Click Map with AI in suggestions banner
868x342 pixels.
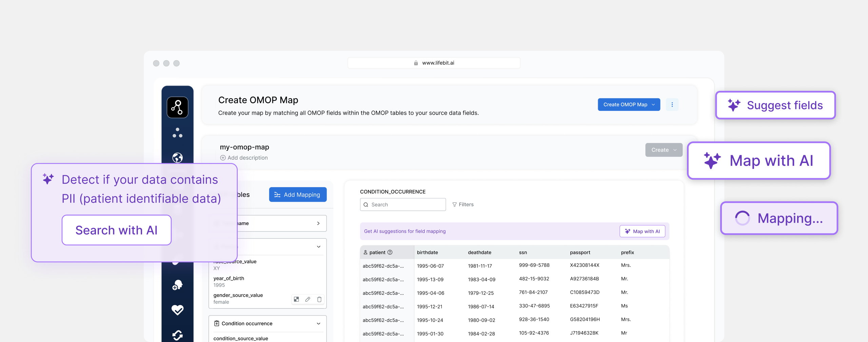tap(642, 231)
